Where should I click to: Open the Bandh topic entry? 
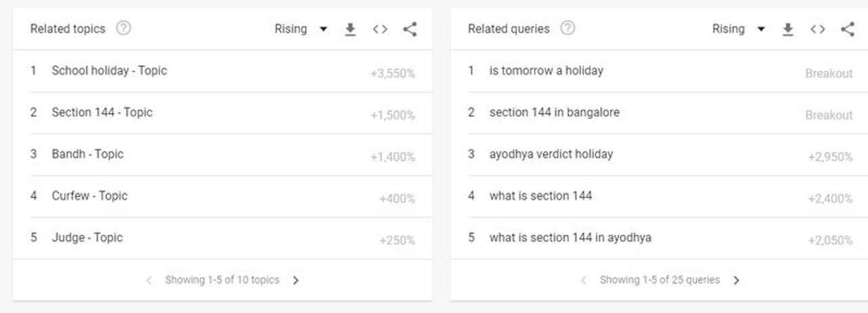tap(87, 154)
